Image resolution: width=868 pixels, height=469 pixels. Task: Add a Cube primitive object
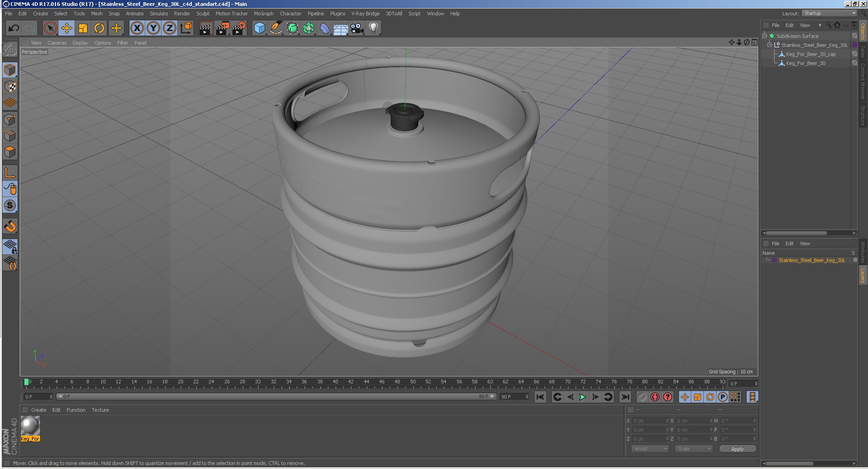pyautogui.click(x=259, y=28)
